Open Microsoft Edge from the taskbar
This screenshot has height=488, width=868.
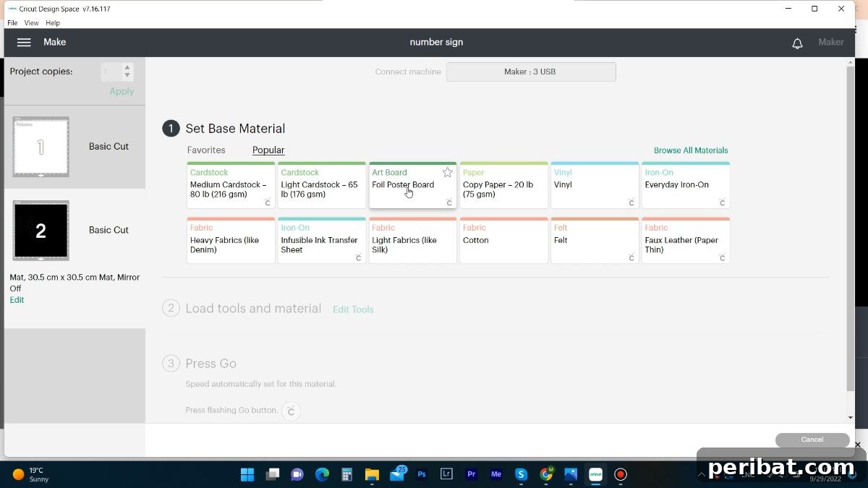point(322,474)
